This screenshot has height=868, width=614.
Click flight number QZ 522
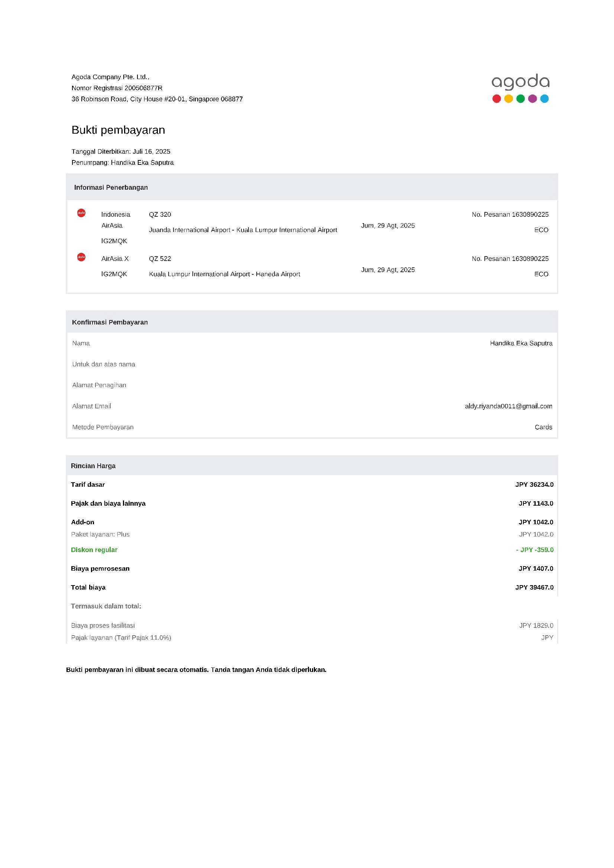pos(160,259)
